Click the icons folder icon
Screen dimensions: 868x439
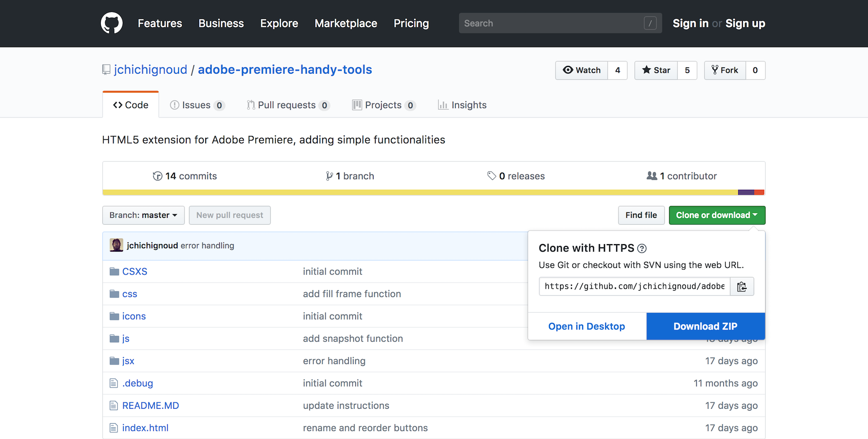click(x=114, y=316)
